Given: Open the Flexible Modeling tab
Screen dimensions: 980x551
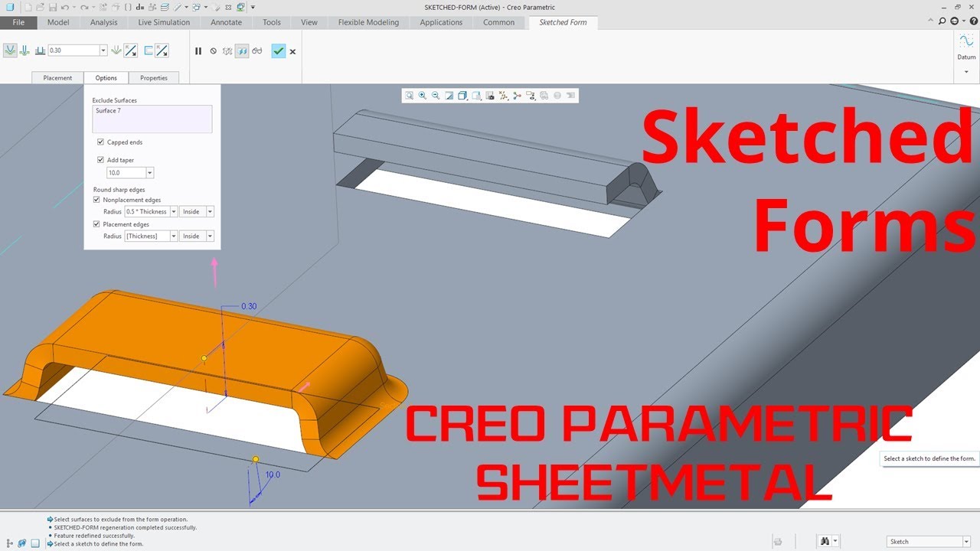Looking at the screenshot, I should click(368, 22).
